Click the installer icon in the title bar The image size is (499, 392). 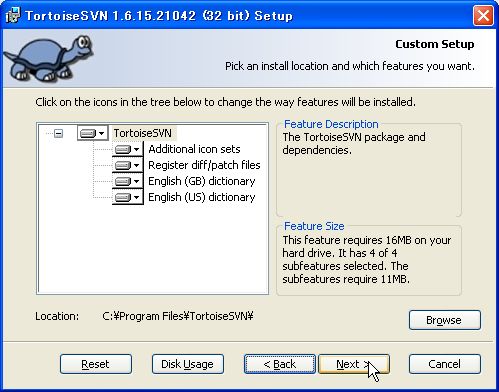[x=13, y=15]
